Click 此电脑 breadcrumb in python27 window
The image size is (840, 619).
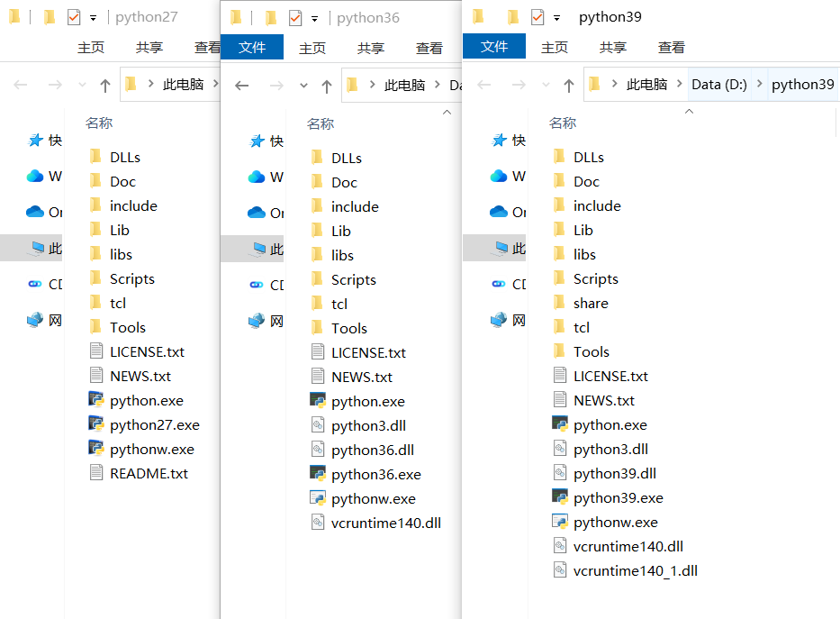click(183, 84)
